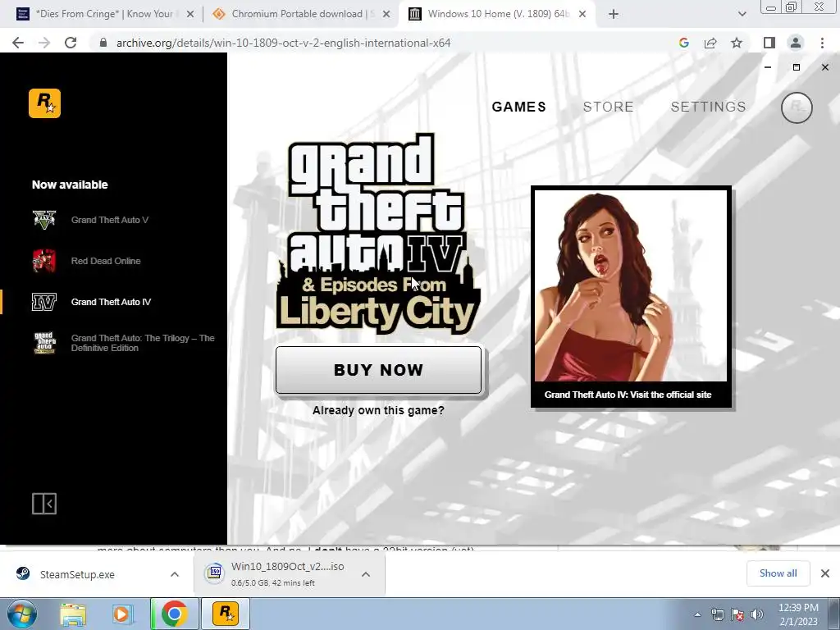Bookmark this page with the star
840x630 pixels.
tap(737, 43)
